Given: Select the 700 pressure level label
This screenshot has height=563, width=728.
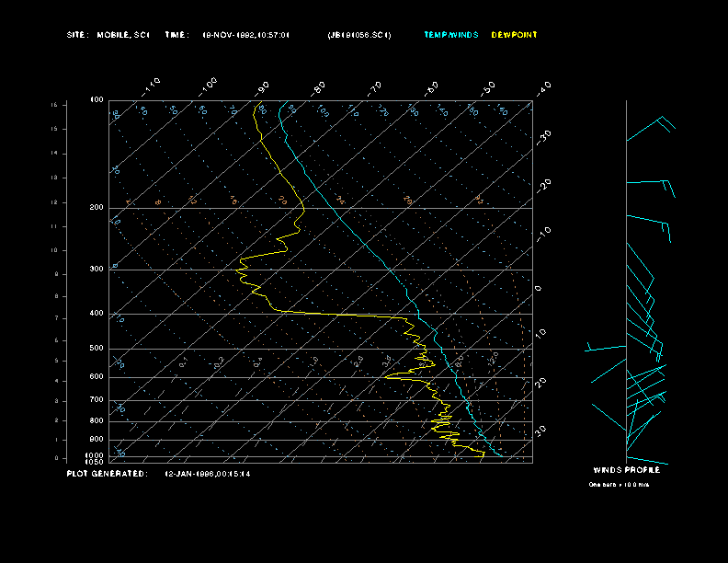Looking at the screenshot, I should coord(96,400).
